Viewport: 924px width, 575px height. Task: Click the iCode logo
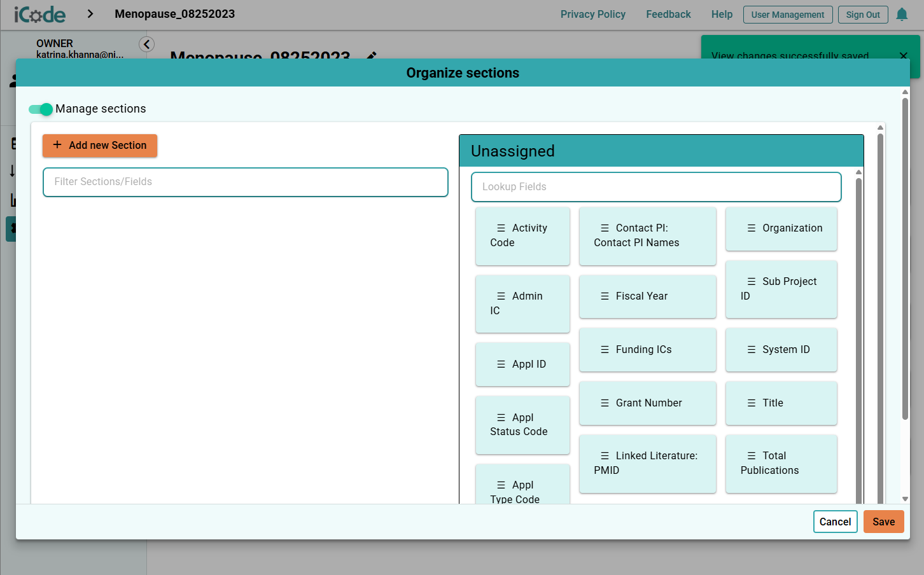(x=39, y=14)
